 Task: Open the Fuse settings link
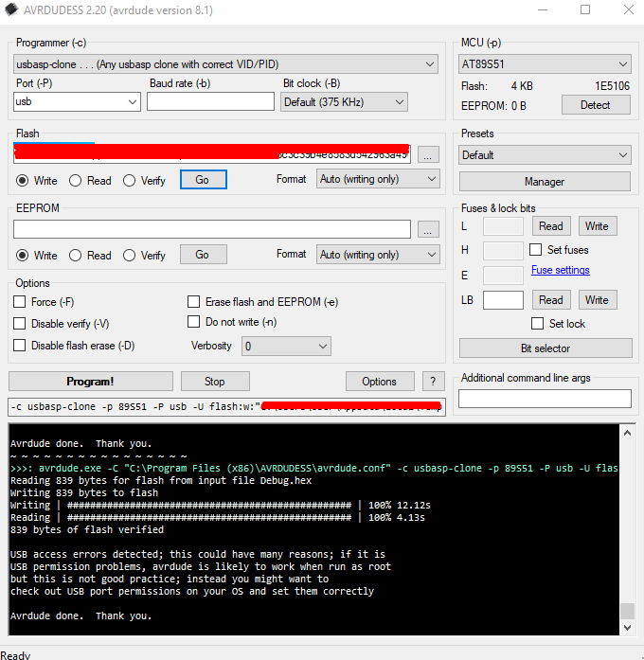coord(560,270)
